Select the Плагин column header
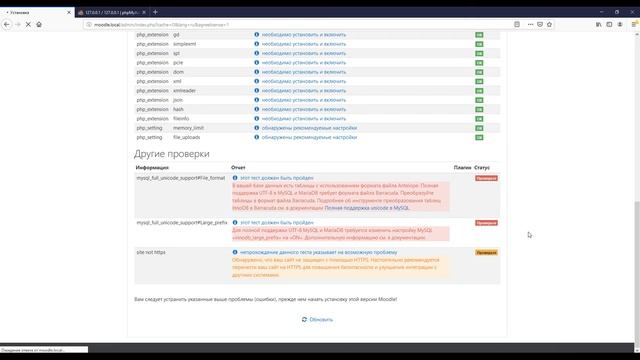 (462, 168)
